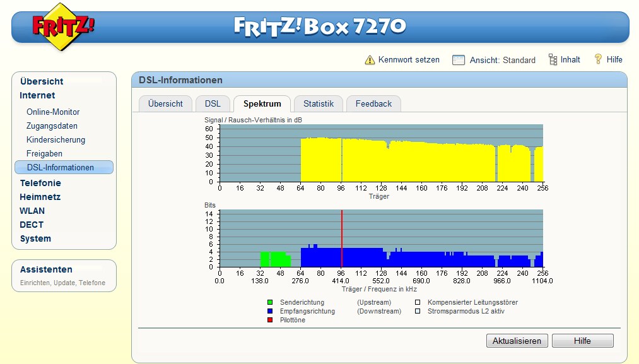The width and height of the screenshot is (639, 364).
Task: Open Übersicht in the sidebar menu
Action: 42,81
